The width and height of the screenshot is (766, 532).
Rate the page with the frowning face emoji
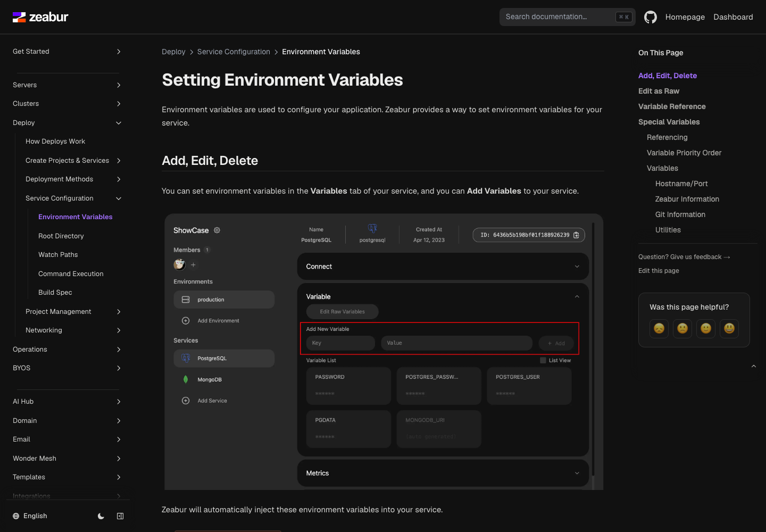tap(682, 329)
